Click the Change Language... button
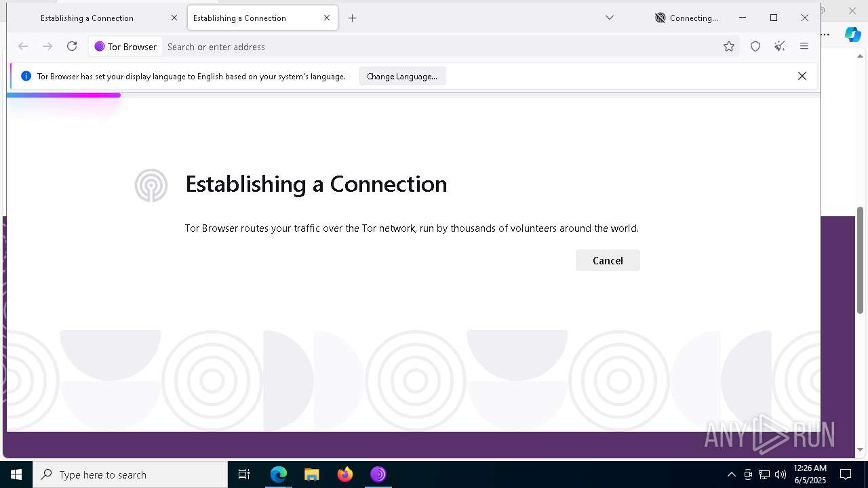Image resolution: width=868 pixels, height=488 pixels. tap(402, 77)
